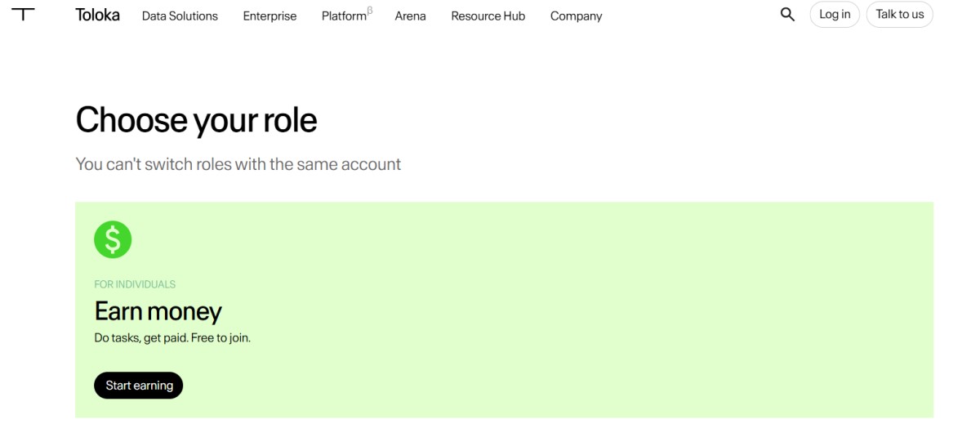Go to the Arena page
Image resolution: width=980 pixels, height=424 pixels.
(410, 16)
